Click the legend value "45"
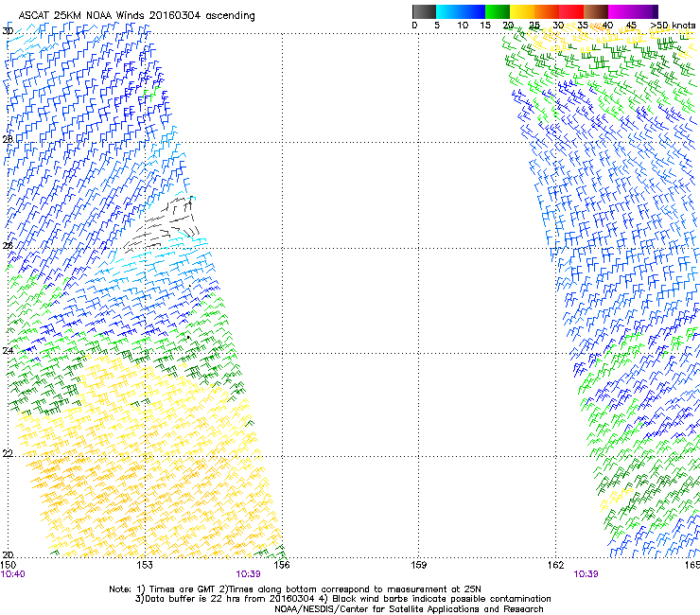 631,26
